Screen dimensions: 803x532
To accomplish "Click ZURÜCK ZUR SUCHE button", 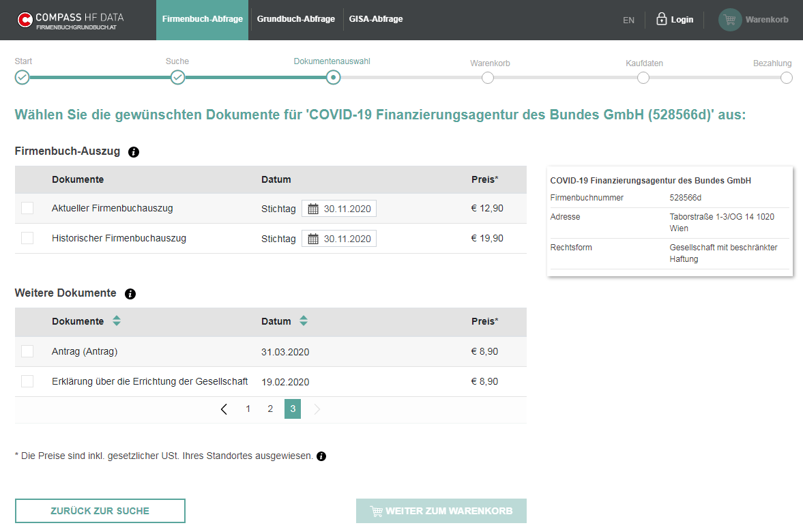I will pos(100,511).
